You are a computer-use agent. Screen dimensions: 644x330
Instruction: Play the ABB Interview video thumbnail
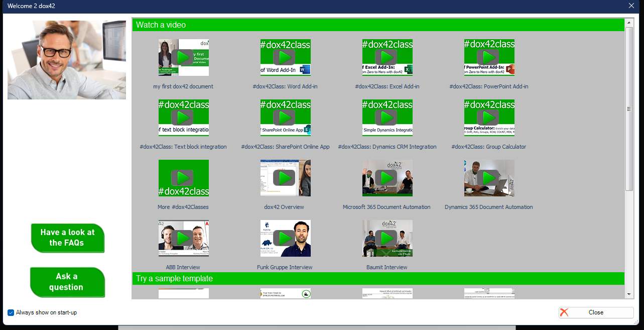pos(183,238)
